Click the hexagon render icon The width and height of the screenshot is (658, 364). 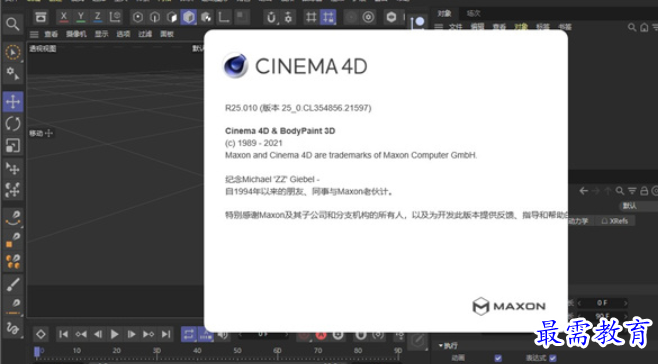pos(391,17)
